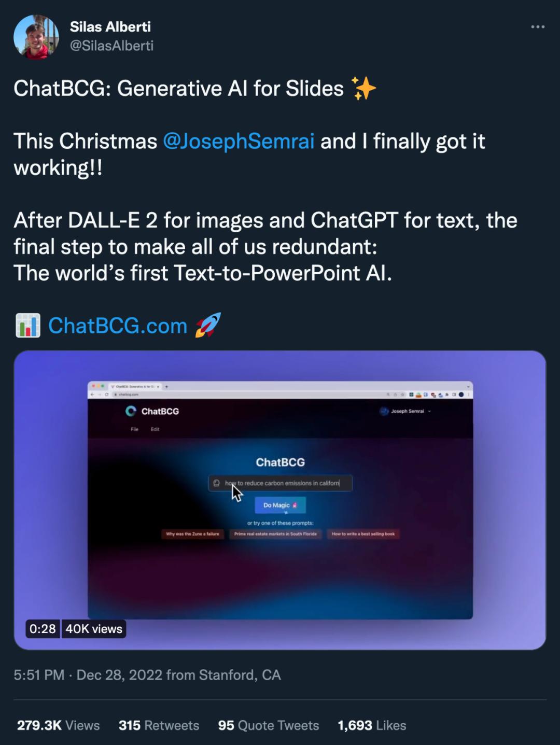This screenshot has height=745, width=560.
Task: Click the prompt text input field
Action: point(281,483)
